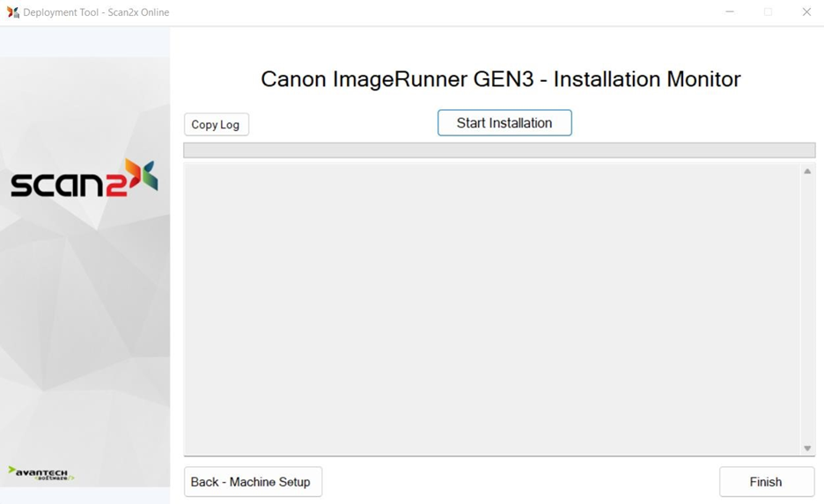Image resolution: width=824 pixels, height=504 pixels.
Task: Click the Installation Monitor heading text
Action: 500,79
